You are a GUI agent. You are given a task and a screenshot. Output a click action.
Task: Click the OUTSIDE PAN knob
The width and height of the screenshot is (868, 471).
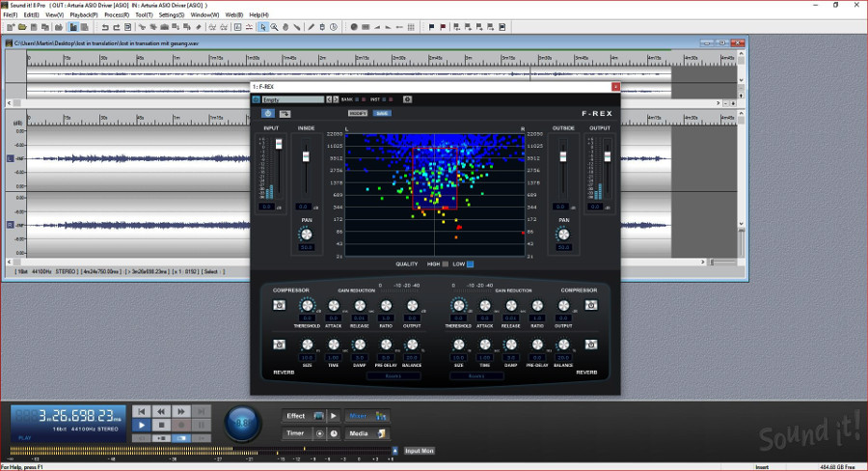[563, 235]
